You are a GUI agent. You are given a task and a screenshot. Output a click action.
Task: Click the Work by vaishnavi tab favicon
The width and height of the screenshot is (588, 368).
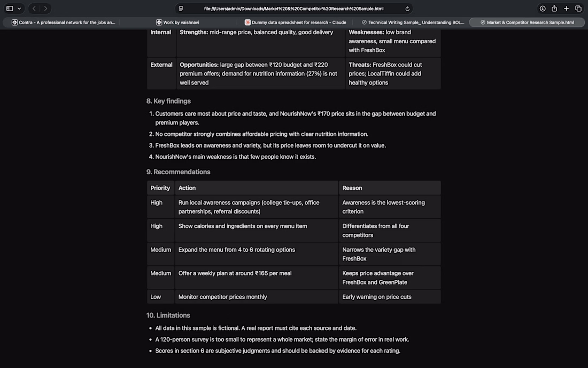[x=159, y=22]
